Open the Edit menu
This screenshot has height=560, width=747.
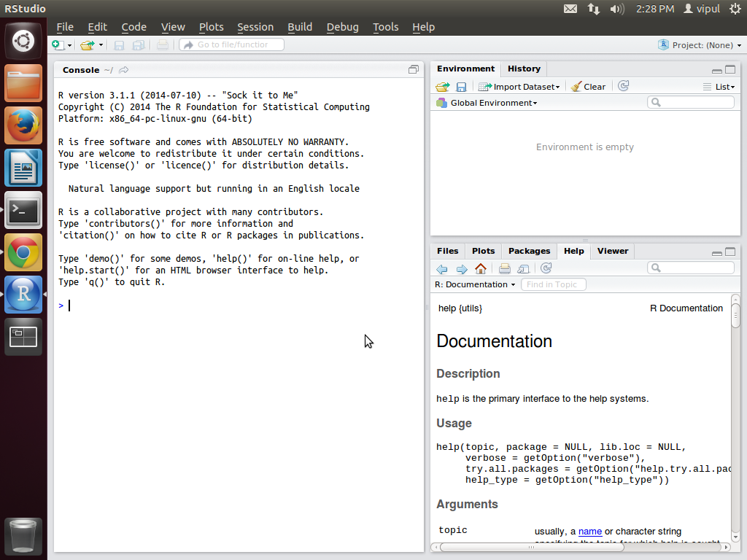click(x=97, y=27)
